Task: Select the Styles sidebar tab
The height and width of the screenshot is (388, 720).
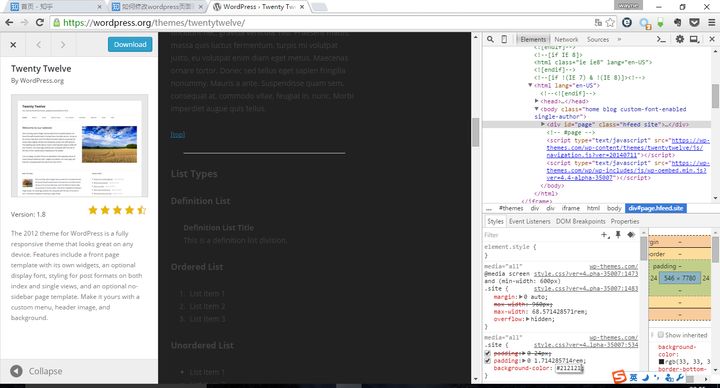Action: pos(495,221)
